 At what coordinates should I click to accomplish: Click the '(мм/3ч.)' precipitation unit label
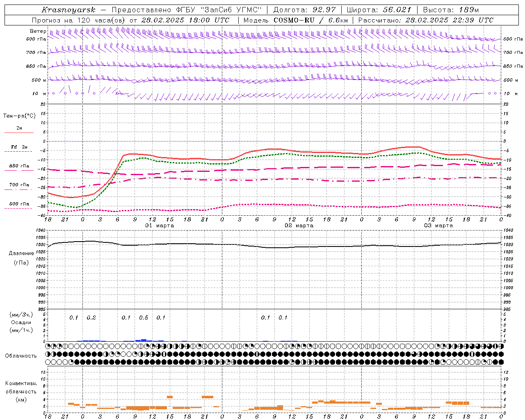[x=21, y=315]
